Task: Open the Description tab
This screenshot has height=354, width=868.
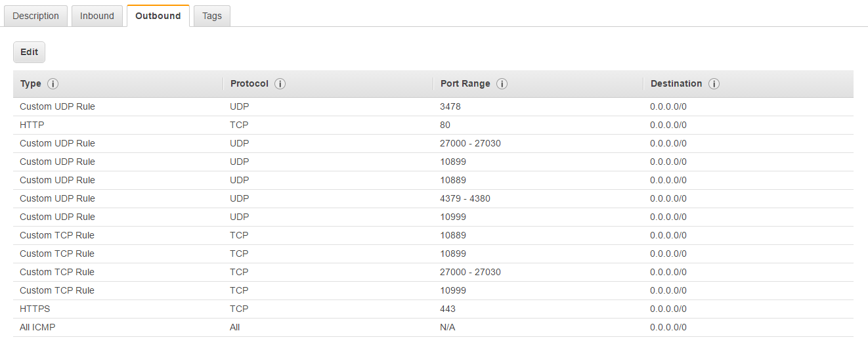Action: (36, 16)
